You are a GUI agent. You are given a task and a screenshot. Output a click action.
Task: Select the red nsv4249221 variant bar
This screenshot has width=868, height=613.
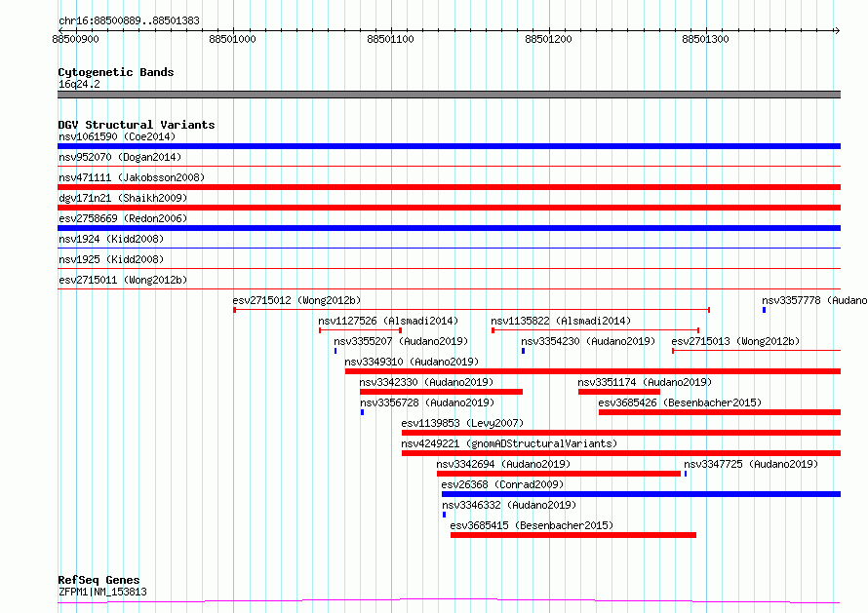click(x=621, y=453)
